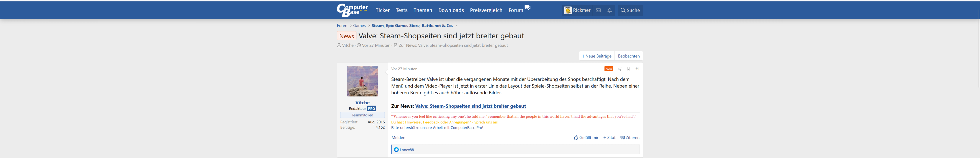Open the Forum navigation item

pyautogui.click(x=516, y=10)
